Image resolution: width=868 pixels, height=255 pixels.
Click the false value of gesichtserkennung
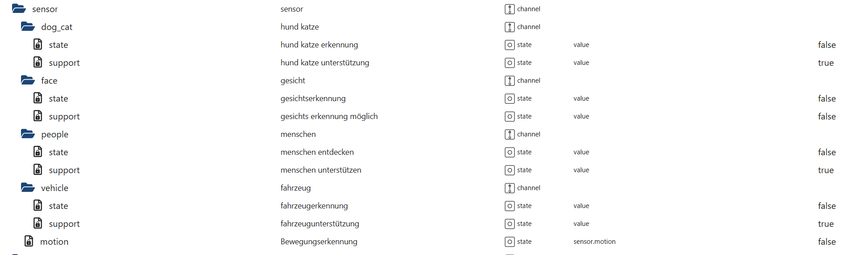pos(827,98)
